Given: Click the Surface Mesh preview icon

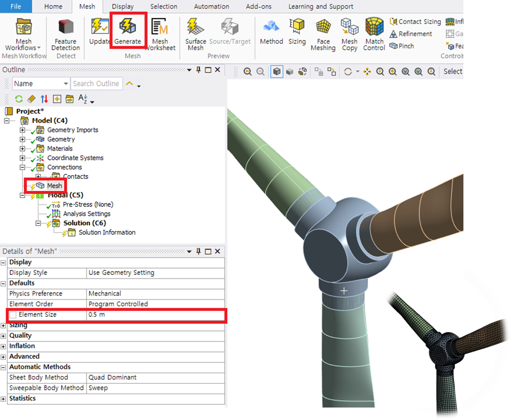Looking at the screenshot, I should 195,27.
